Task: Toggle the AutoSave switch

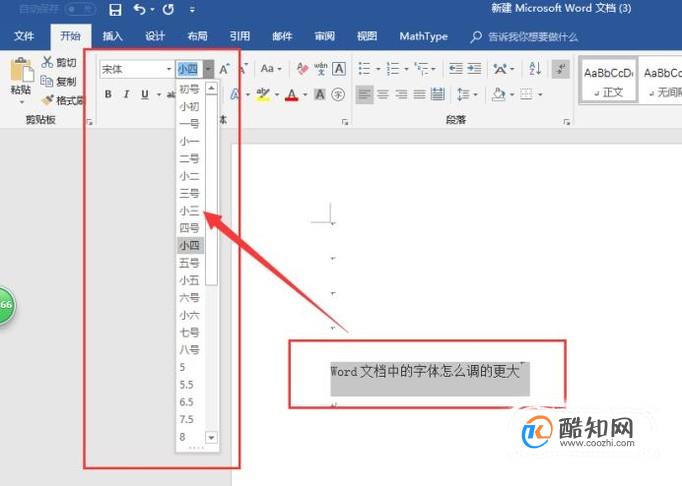Action: [x=80, y=9]
